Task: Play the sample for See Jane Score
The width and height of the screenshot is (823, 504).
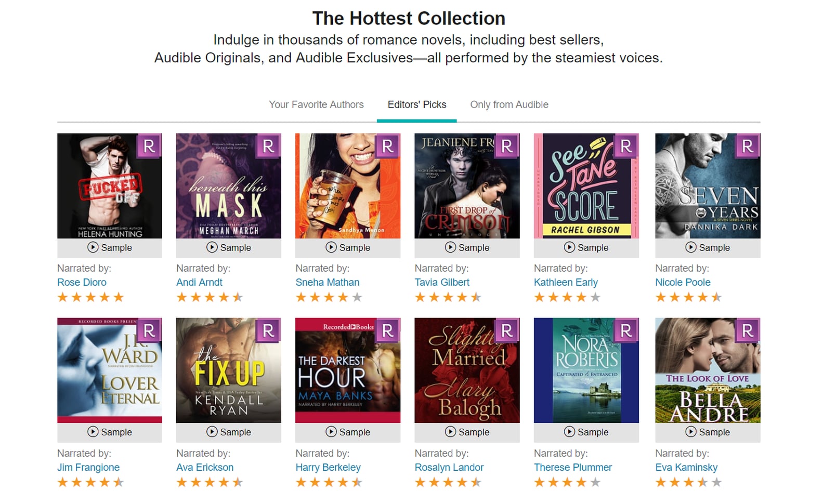Action: point(586,248)
